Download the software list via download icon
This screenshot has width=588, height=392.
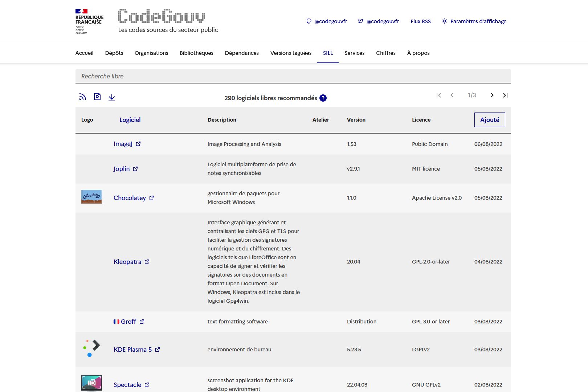tap(112, 97)
